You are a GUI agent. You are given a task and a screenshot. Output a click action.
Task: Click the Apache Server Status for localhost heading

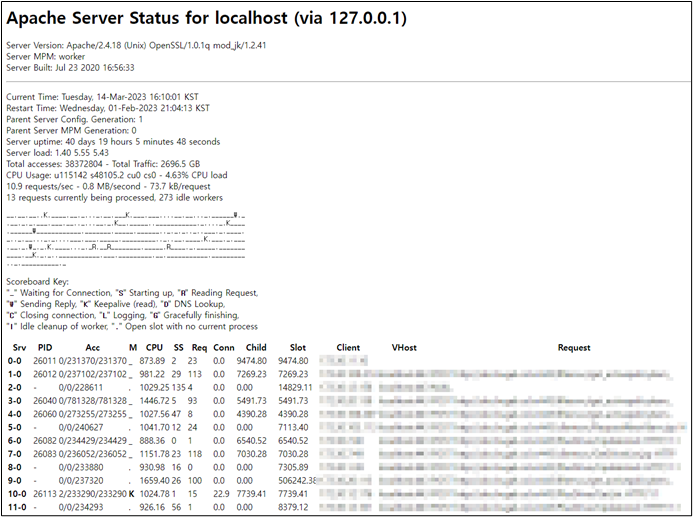[206, 18]
